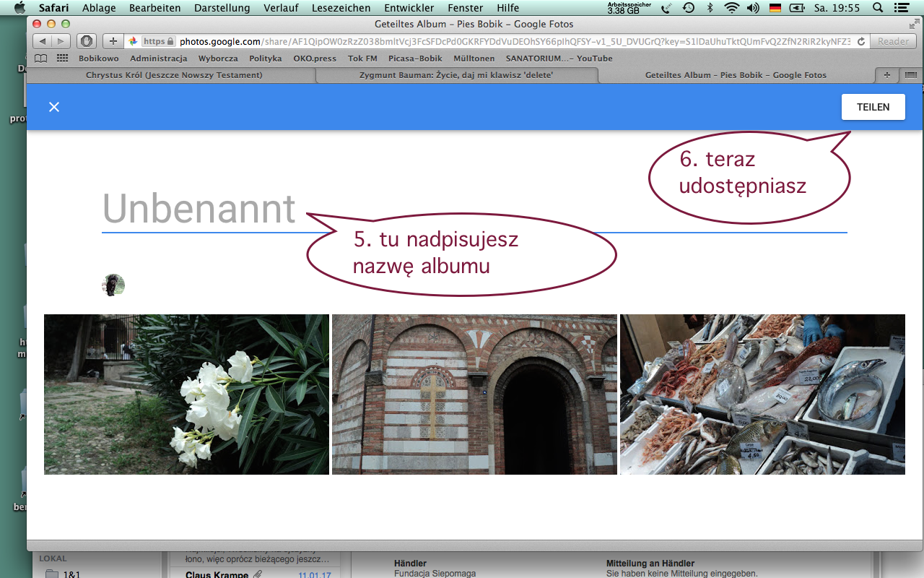Open the OKO.press bookmark
The height and width of the screenshot is (578, 924).
pos(314,59)
